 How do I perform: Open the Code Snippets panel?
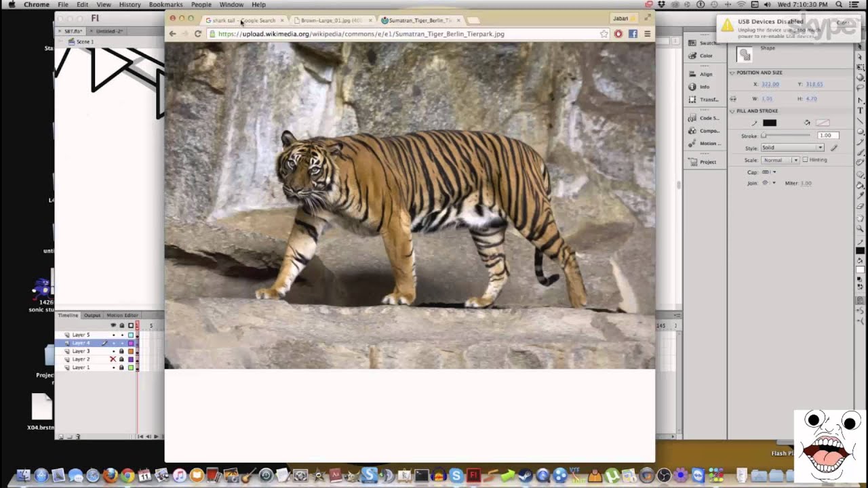pos(703,118)
